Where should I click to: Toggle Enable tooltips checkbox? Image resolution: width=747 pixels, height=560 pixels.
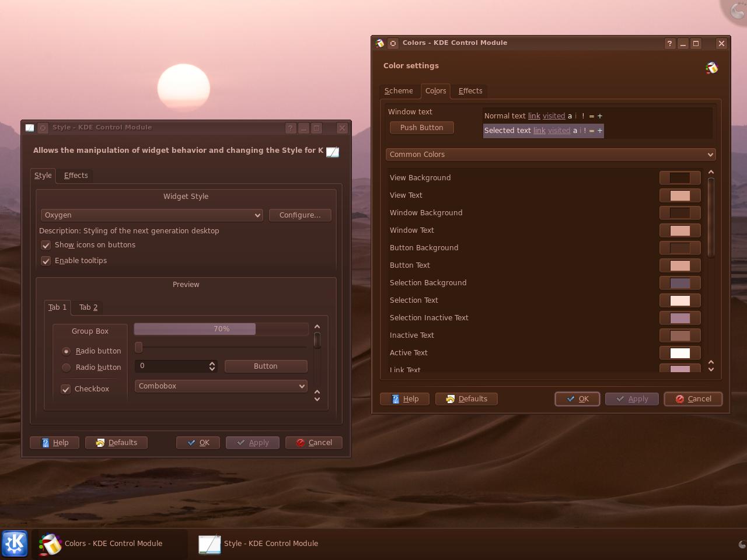[46, 261]
